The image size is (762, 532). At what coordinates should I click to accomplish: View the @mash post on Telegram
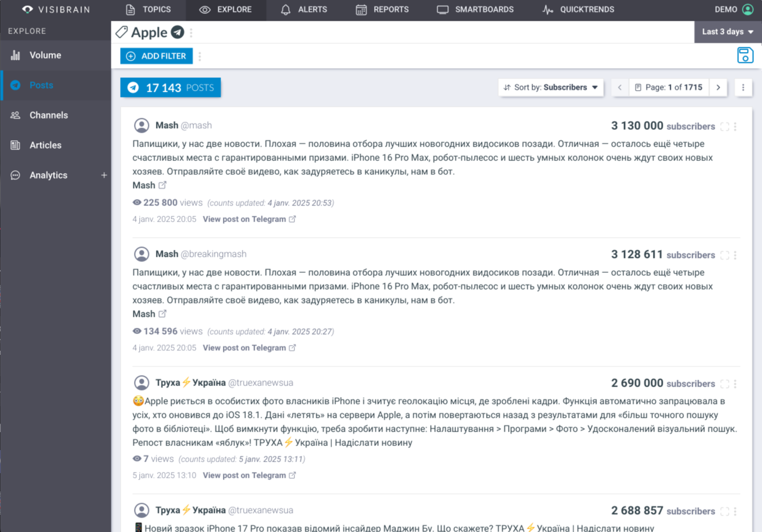click(x=249, y=219)
